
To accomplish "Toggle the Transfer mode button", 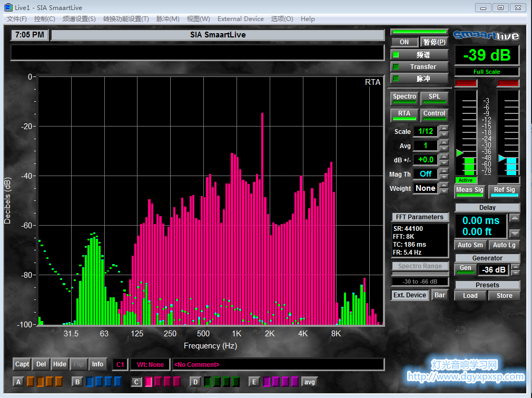I will click(420, 67).
